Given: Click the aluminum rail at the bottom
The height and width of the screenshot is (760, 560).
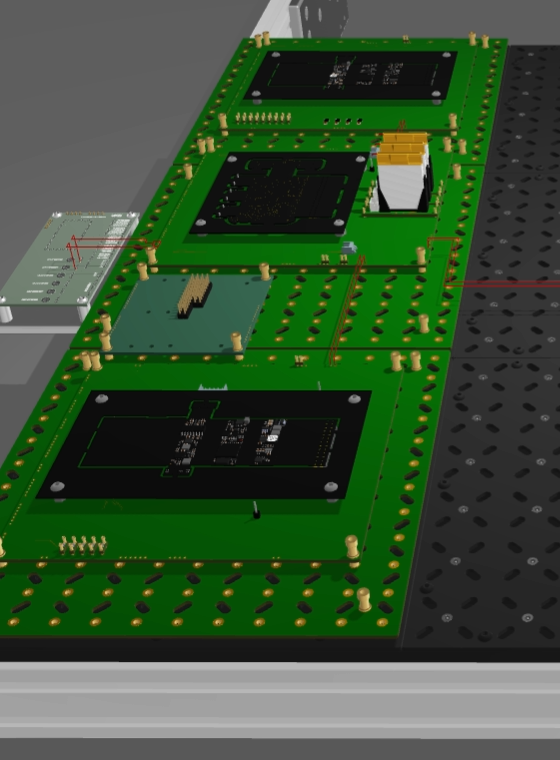Looking at the screenshot, I should [x=280, y=700].
